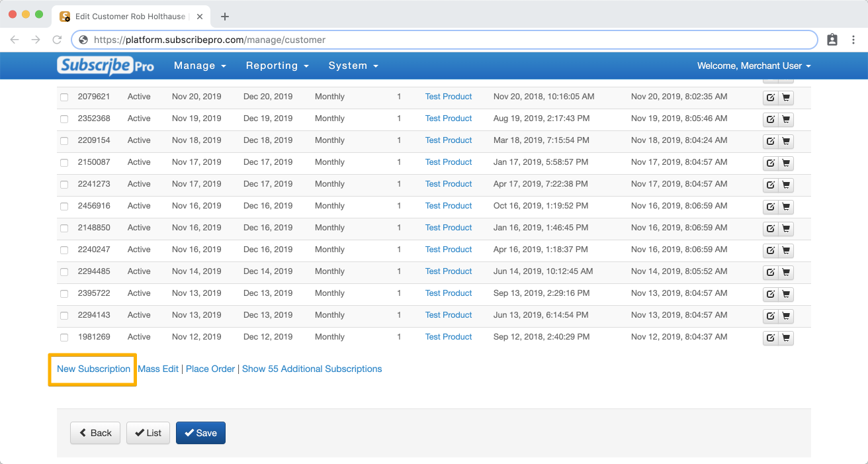868x464 pixels.
Task: Click the cart icon for subscription 2294143
Action: [786, 316]
